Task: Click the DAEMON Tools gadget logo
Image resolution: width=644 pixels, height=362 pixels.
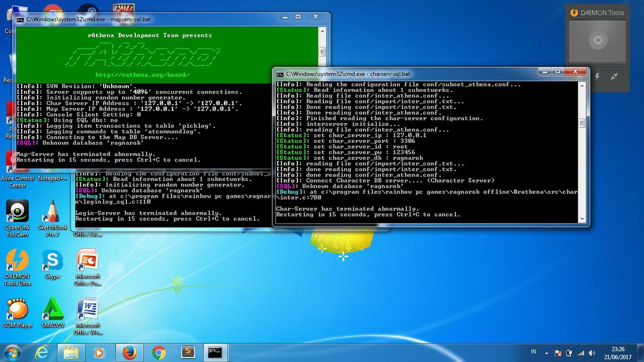Action: tap(574, 13)
